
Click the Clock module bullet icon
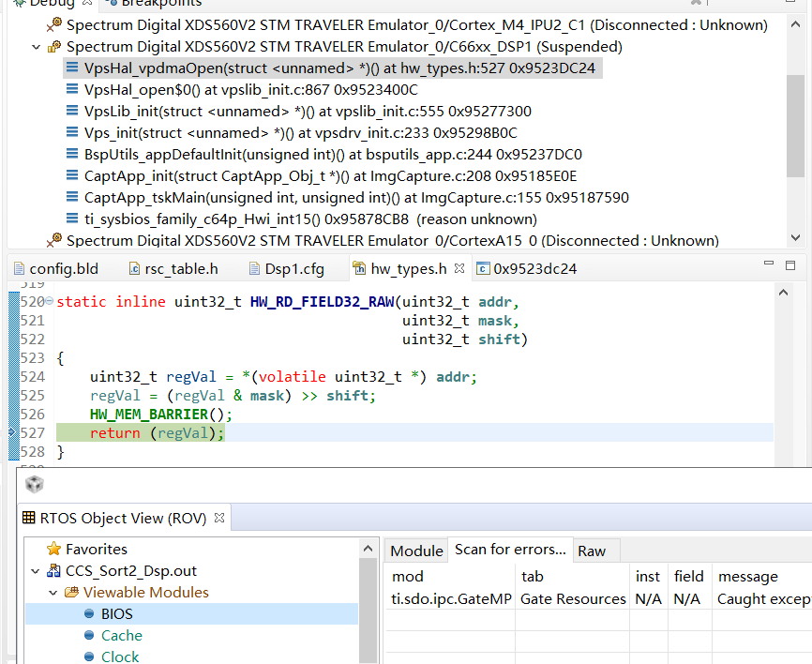(89, 656)
